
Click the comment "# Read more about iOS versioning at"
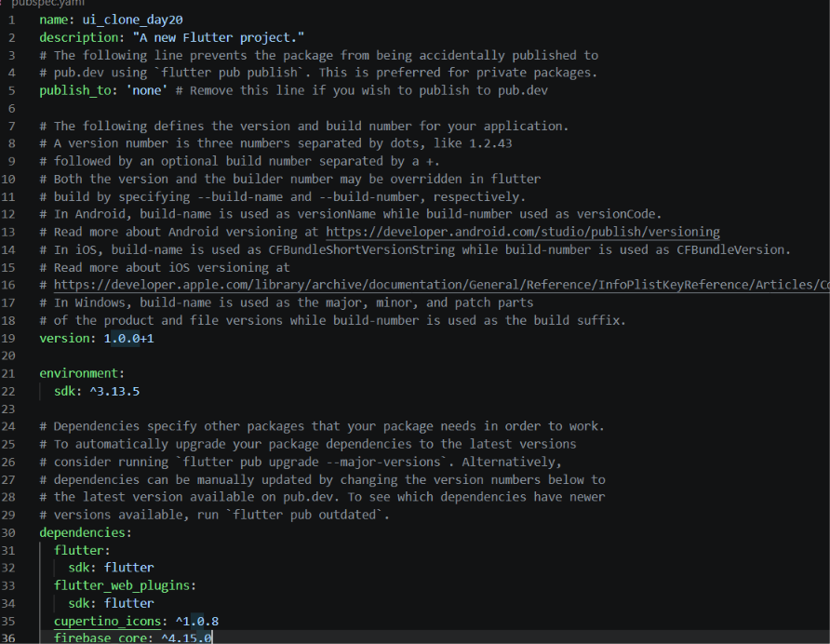coord(165,267)
